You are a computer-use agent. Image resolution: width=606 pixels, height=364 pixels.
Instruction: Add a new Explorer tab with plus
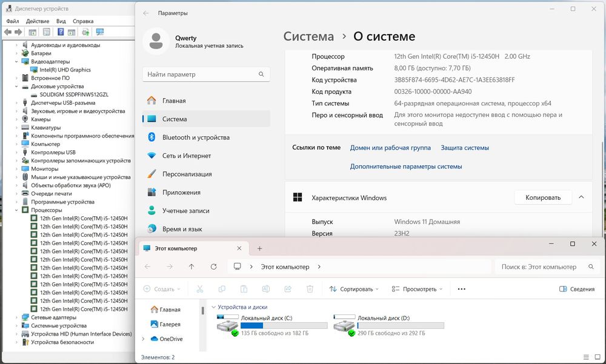(260, 248)
